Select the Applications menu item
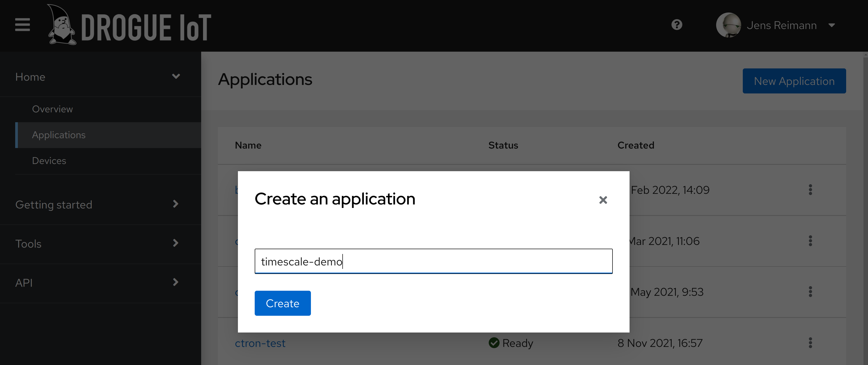The height and width of the screenshot is (365, 868). tap(59, 134)
